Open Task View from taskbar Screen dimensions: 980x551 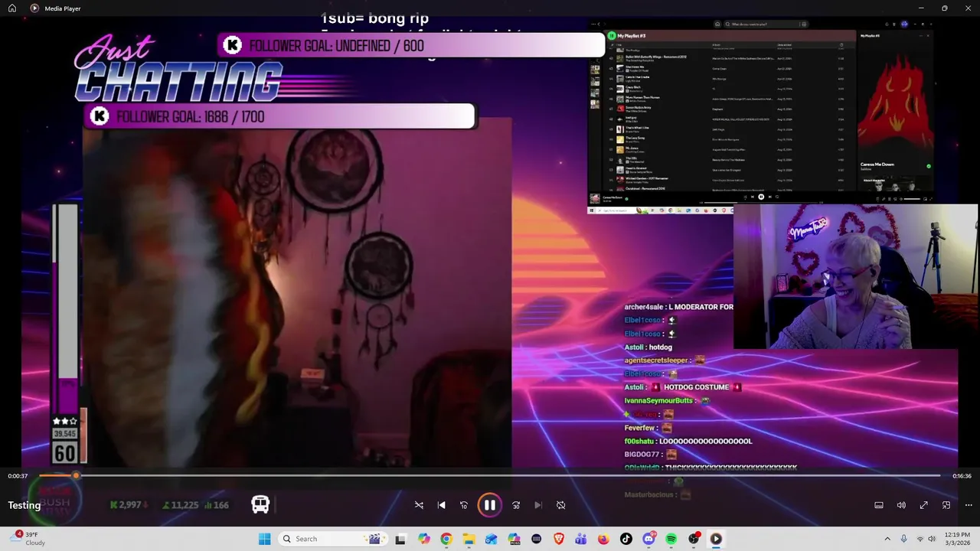click(x=400, y=539)
